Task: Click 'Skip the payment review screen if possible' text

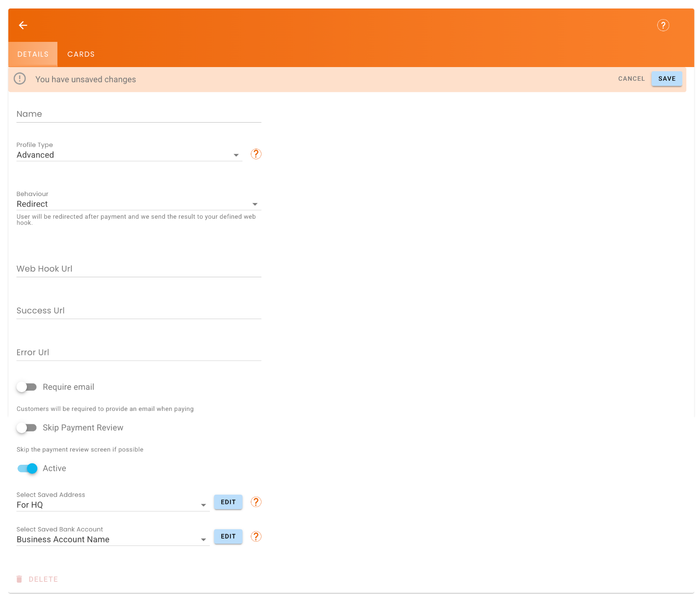Action: point(80,449)
